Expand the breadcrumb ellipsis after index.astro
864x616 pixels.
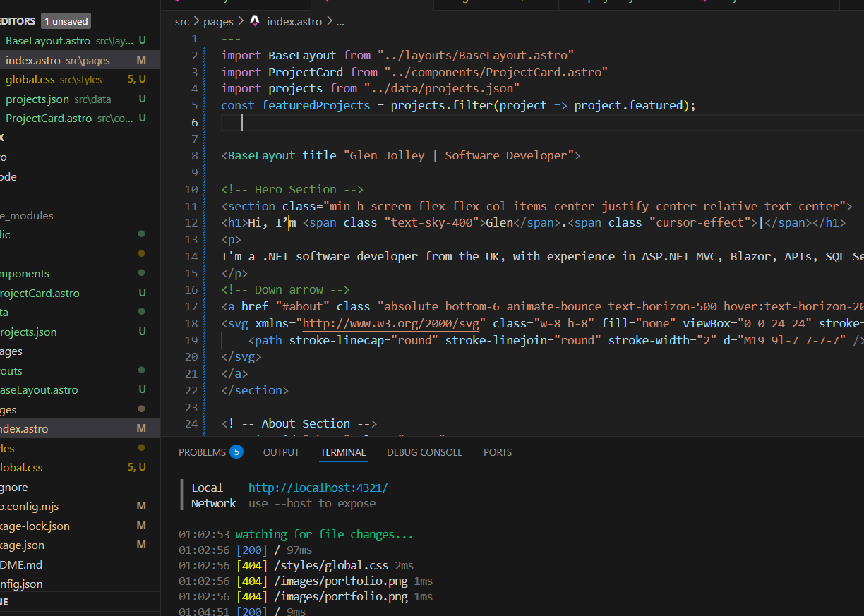tap(340, 21)
